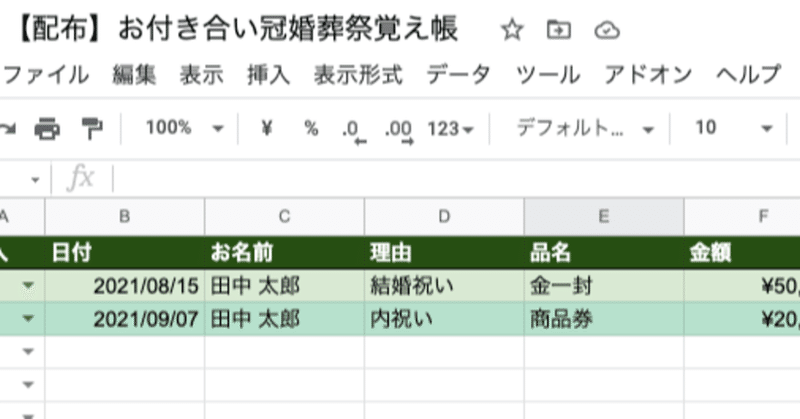This screenshot has width=800, height=419.
Task: Click the 品名 header cell
Action: 604,252
